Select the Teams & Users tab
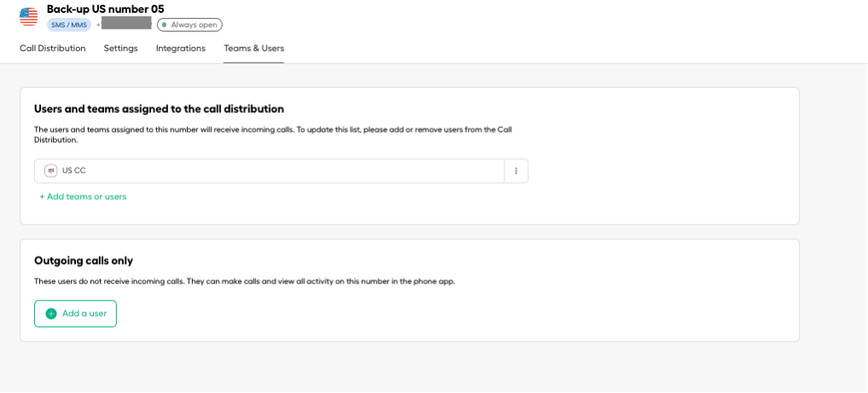 tap(254, 48)
